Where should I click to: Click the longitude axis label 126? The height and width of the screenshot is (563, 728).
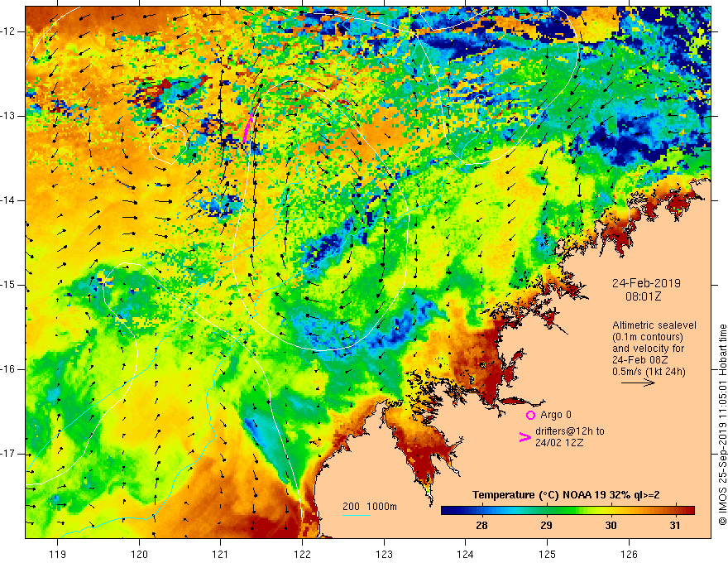click(x=629, y=554)
